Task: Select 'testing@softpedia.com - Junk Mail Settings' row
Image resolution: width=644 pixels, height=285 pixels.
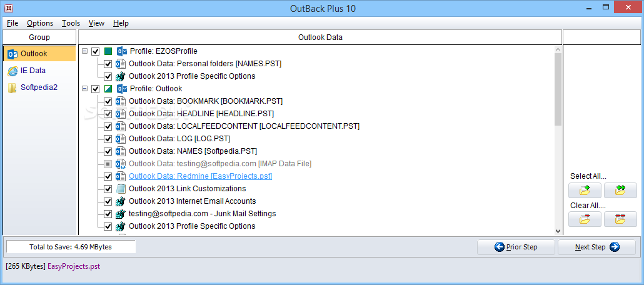Action: coord(202,214)
